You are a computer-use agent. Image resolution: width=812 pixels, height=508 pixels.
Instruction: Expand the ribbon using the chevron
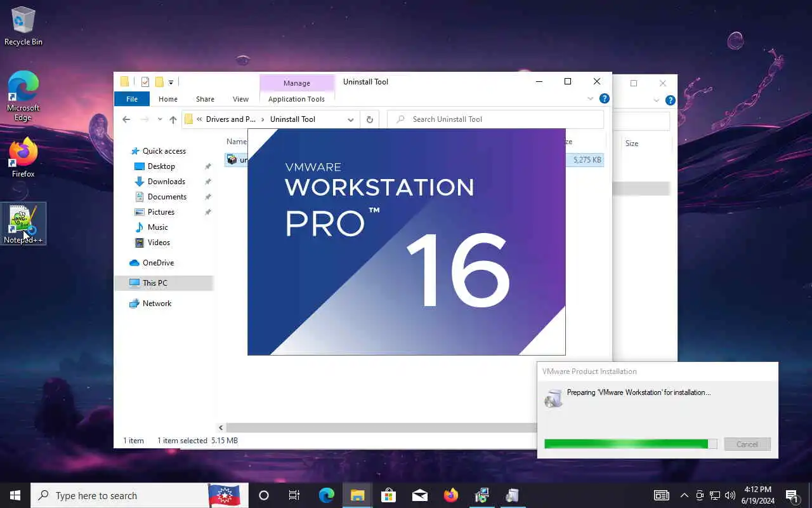pyautogui.click(x=590, y=99)
